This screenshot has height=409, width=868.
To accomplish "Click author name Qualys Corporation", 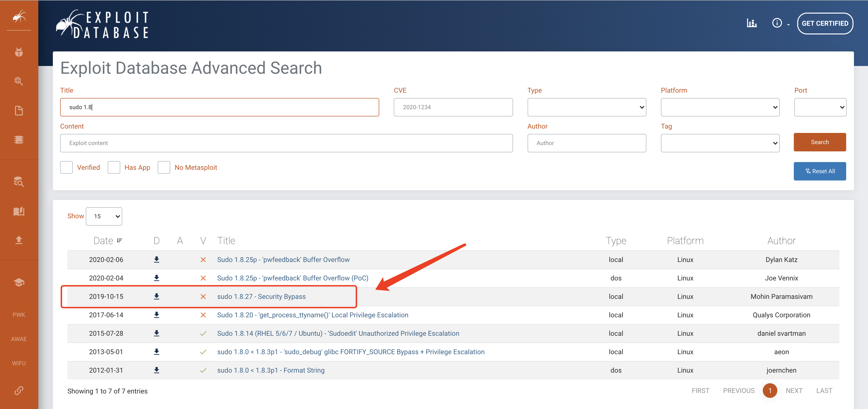I will pyautogui.click(x=781, y=315).
